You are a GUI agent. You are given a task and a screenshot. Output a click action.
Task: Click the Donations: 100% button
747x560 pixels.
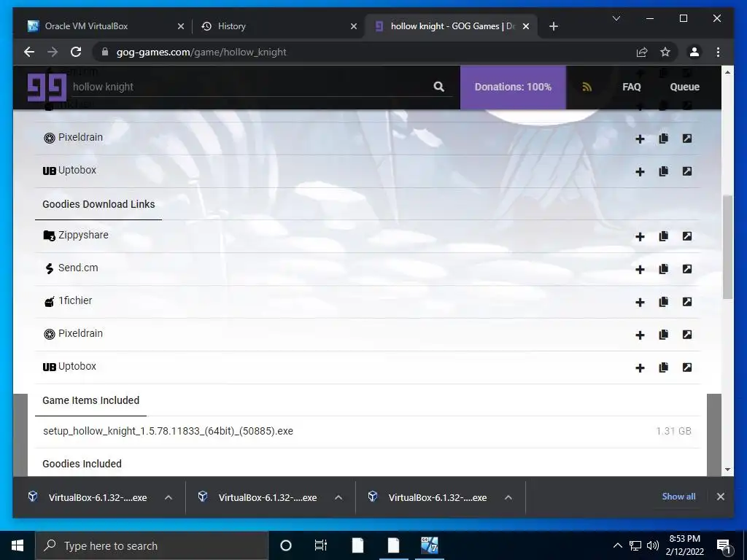coord(513,87)
